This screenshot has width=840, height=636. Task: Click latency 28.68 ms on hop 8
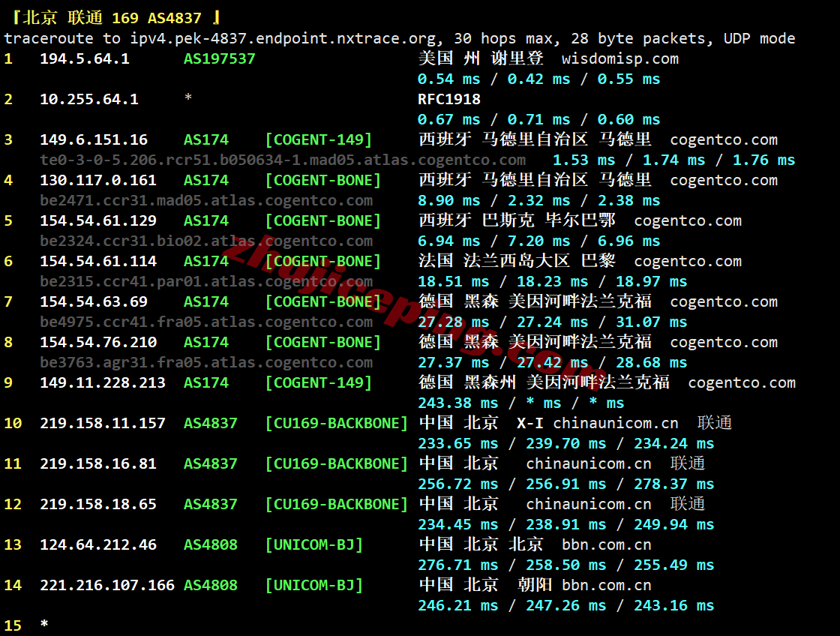[x=652, y=363]
